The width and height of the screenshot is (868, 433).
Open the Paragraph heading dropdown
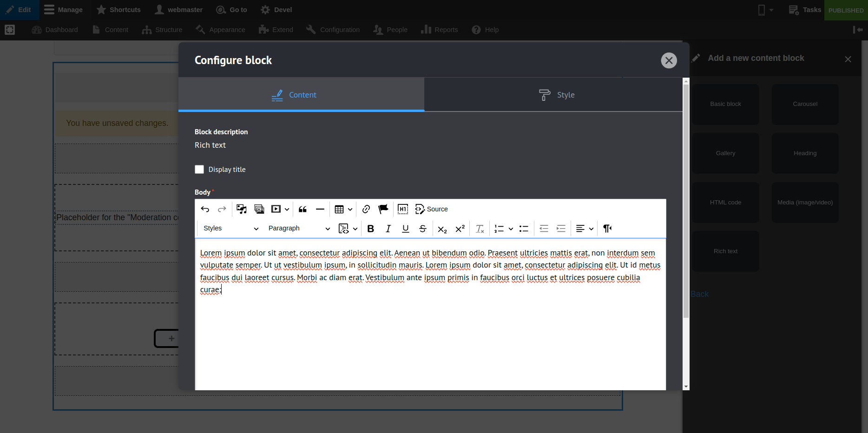(x=299, y=229)
